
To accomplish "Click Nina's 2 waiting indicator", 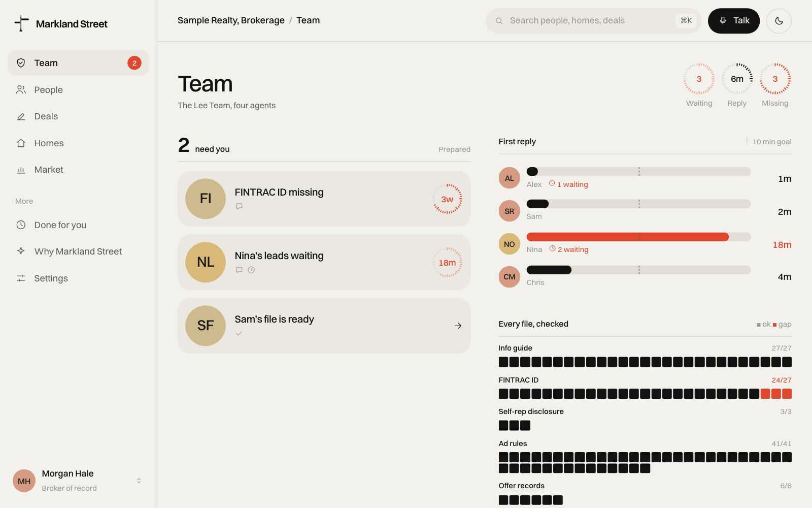I will pos(569,249).
